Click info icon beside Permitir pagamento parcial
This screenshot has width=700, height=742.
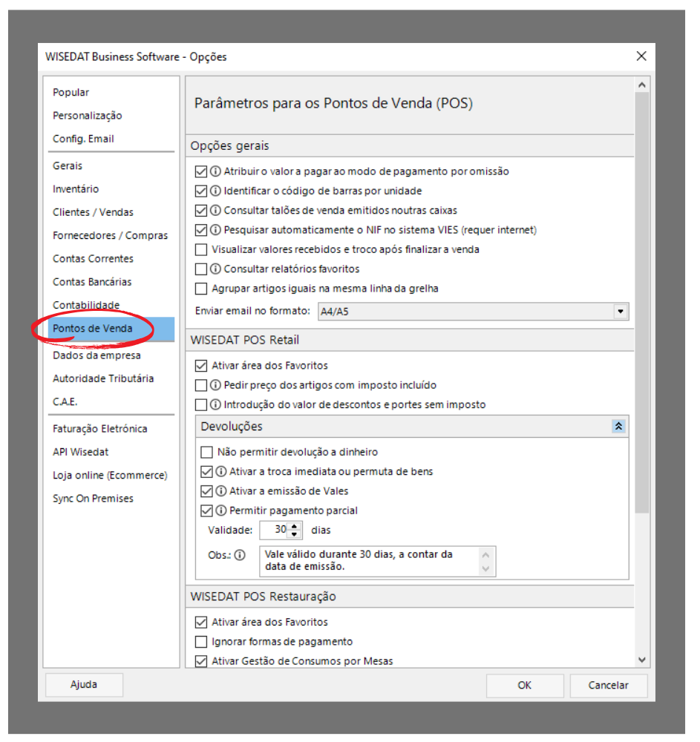tap(221, 510)
